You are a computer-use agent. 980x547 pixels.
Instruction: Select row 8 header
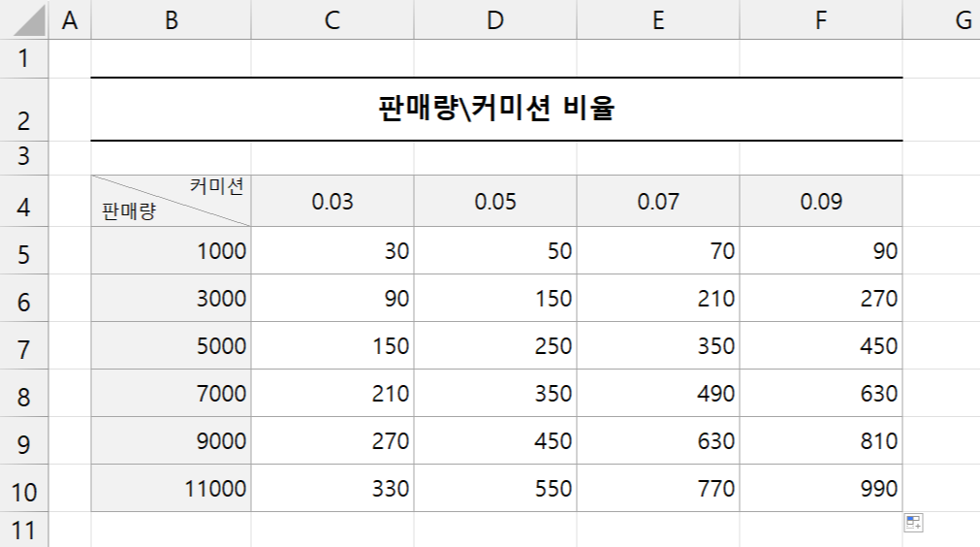[x=24, y=393]
